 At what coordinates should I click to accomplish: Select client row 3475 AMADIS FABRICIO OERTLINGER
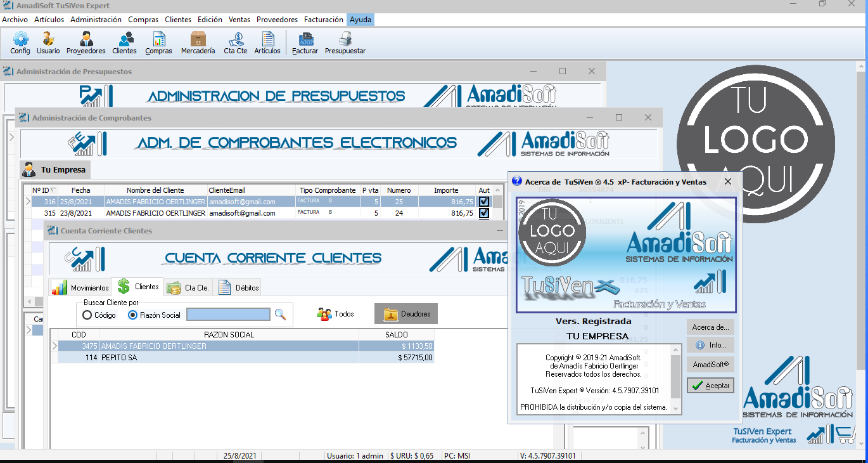[246, 346]
